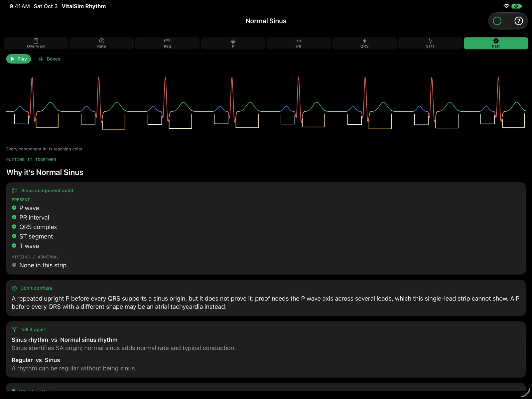Click the 'PUTTING IT TOGETHER' label
532x399 pixels.
tap(31, 160)
